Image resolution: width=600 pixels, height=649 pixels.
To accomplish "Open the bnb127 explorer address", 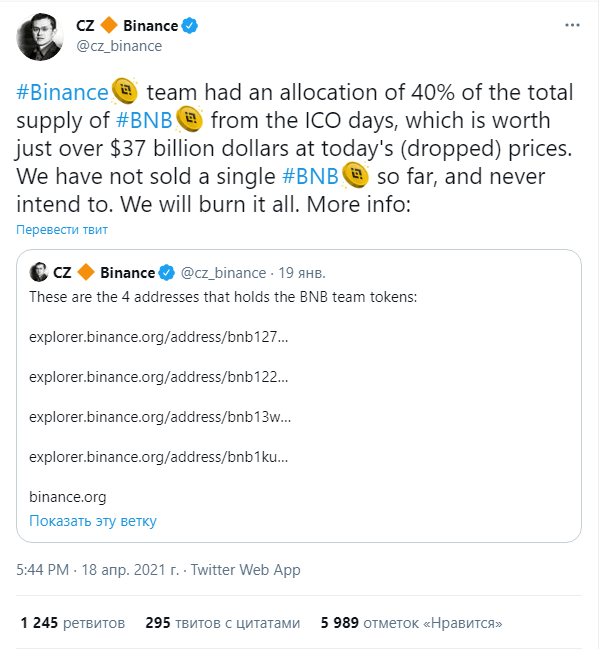I will click(x=158, y=337).
